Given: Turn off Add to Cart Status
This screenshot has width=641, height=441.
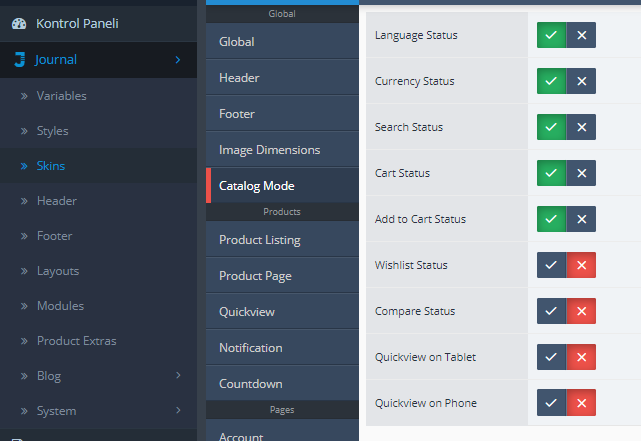Looking at the screenshot, I should coord(581,219).
